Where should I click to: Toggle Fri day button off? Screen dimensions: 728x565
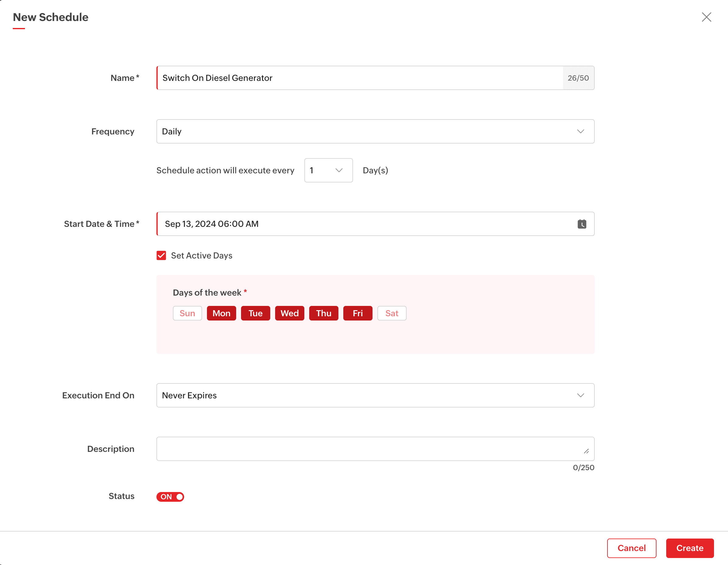pyautogui.click(x=358, y=313)
